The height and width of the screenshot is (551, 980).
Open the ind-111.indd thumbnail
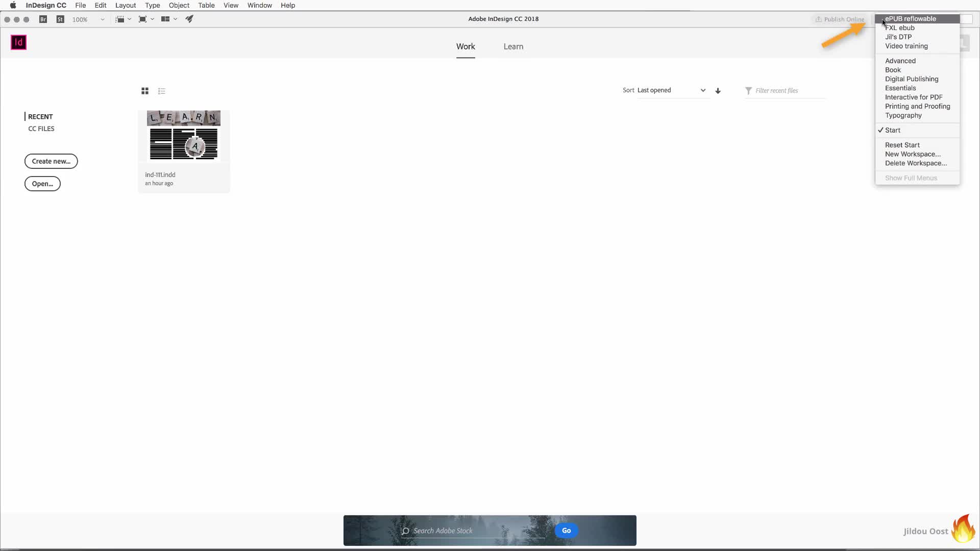tap(184, 136)
